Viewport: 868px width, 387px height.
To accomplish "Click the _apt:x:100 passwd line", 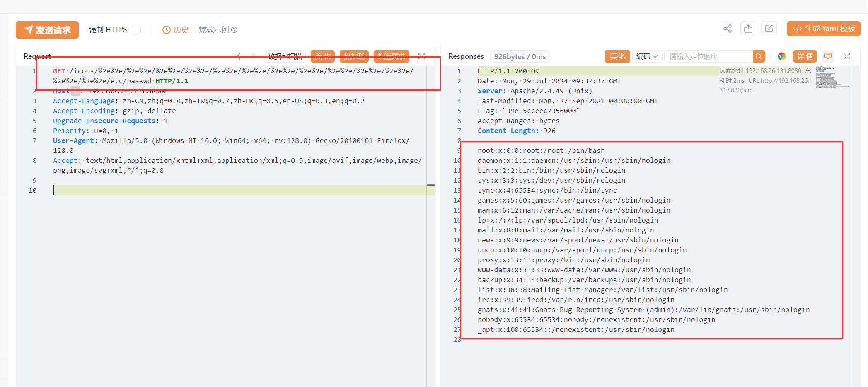I will (x=576, y=329).
